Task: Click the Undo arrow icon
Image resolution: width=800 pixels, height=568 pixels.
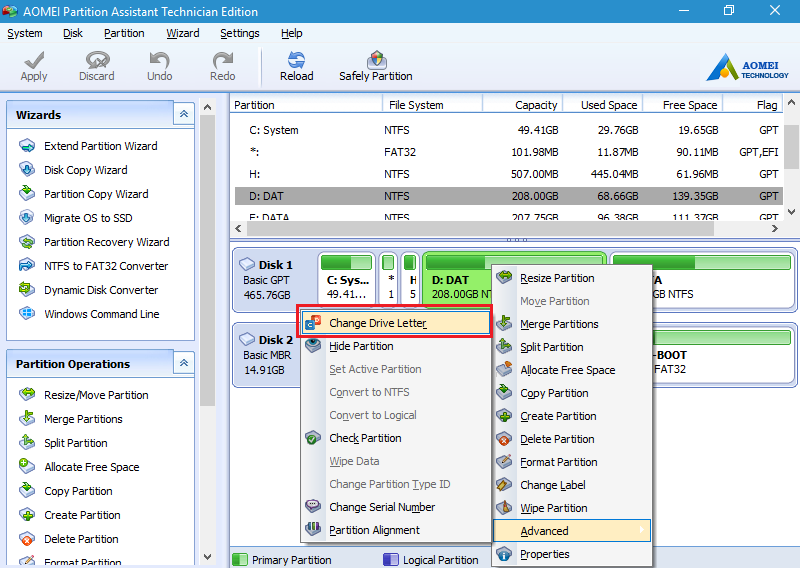Action: coord(159,60)
